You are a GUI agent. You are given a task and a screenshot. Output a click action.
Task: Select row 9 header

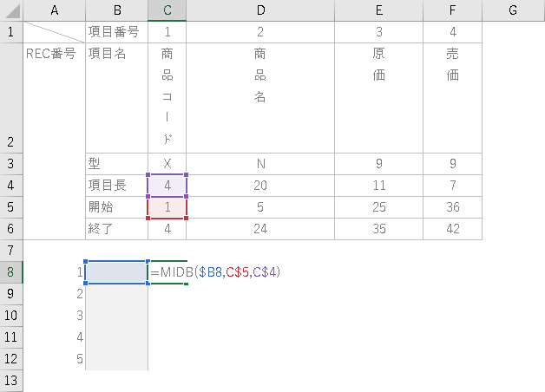11,294
